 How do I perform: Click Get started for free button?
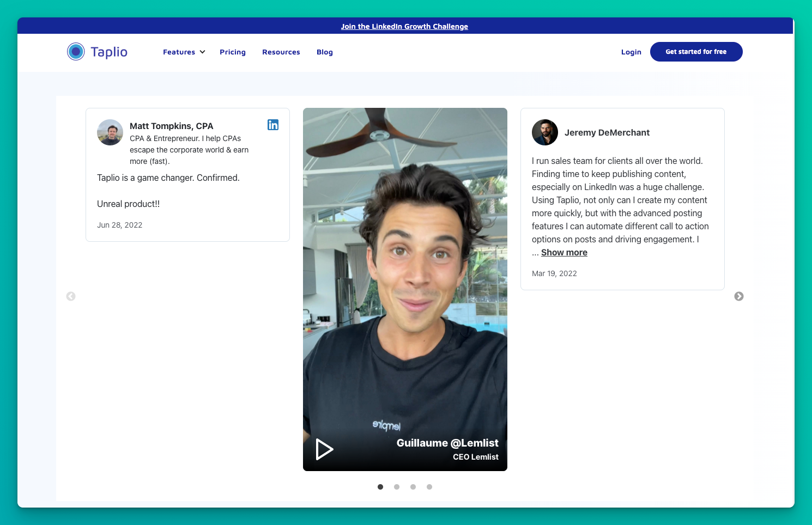[x=696, y=52]
